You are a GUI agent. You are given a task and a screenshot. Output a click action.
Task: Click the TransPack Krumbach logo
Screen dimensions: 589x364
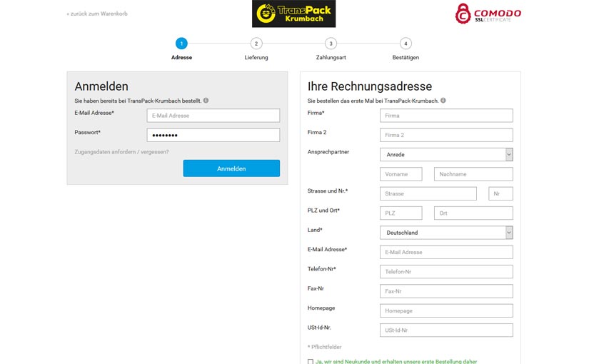pos(293,14)
